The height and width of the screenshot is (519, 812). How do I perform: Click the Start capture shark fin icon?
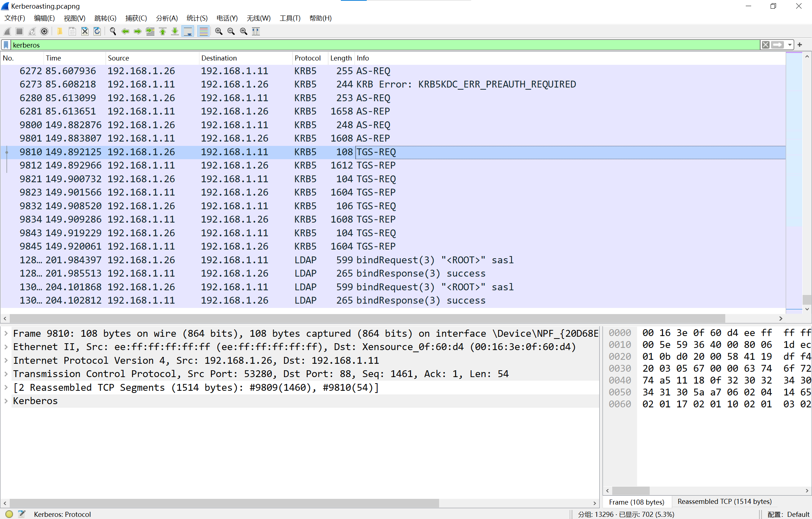click(8, 31)
